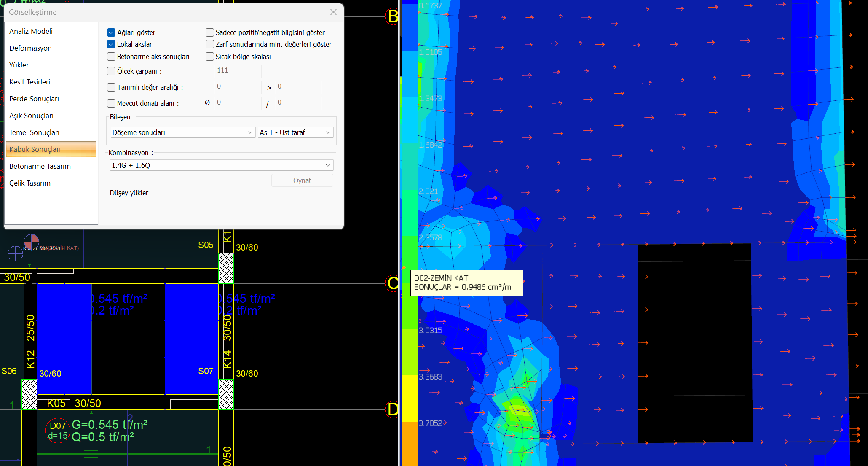Close the Görselleştirme dialog
Screen dimensions: 868x466
pos(333,12)
